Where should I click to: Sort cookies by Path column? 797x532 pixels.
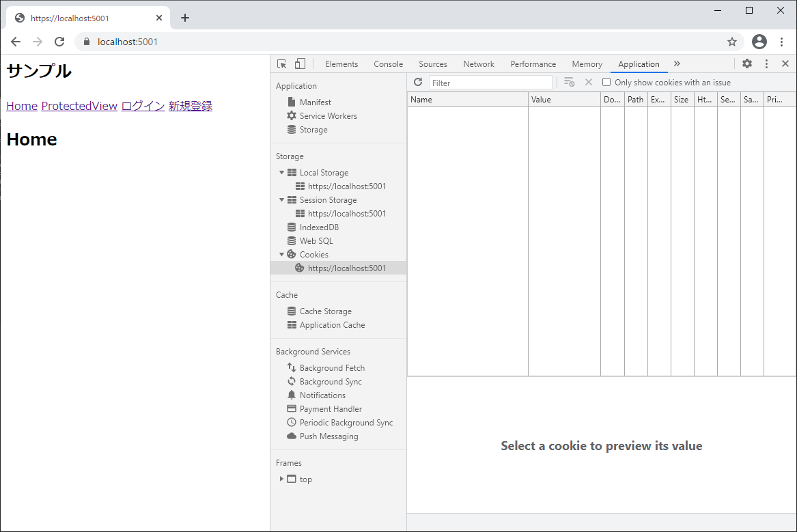[x=636, y=100]
